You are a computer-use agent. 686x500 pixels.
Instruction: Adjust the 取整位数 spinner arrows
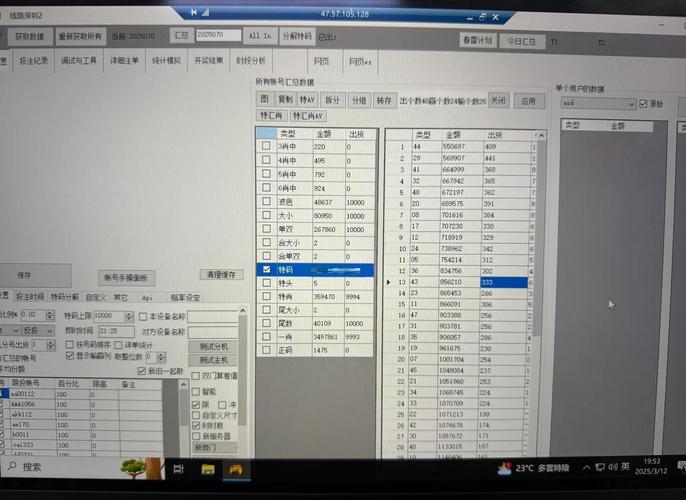[x=161, y=357]
